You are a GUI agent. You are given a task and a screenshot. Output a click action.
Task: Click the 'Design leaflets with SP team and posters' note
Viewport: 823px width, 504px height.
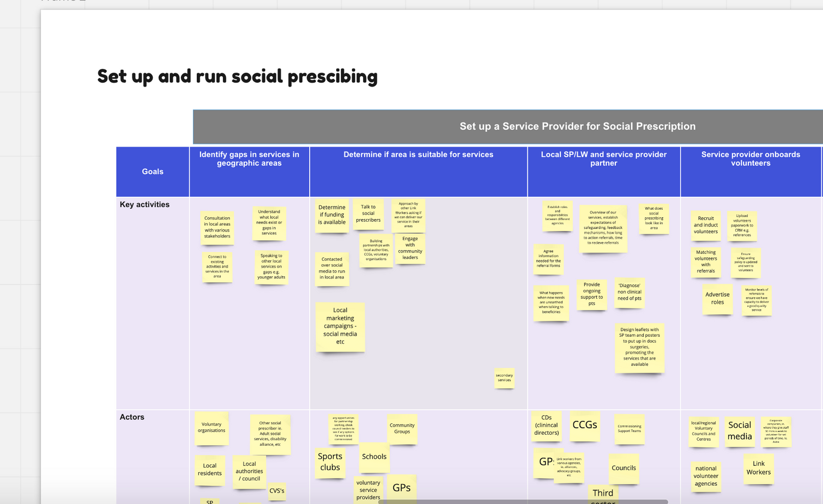639,348
